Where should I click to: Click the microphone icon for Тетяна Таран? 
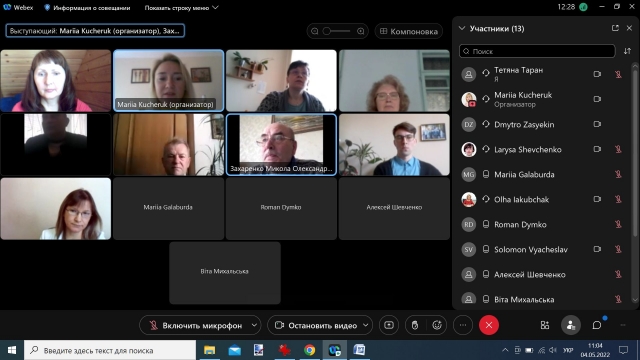618,74
